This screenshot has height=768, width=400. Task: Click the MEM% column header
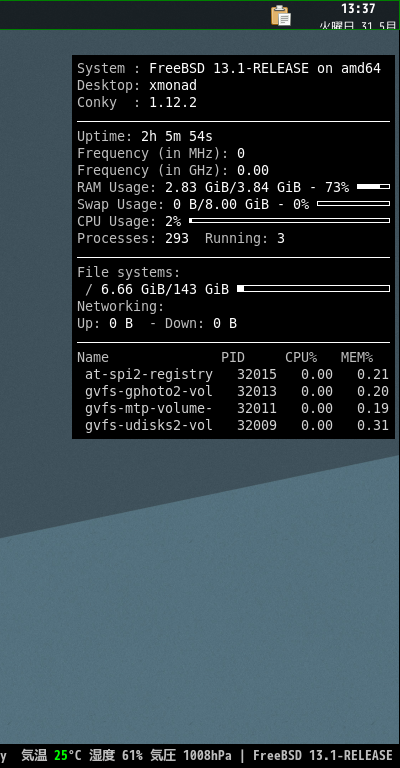point(357,358)
